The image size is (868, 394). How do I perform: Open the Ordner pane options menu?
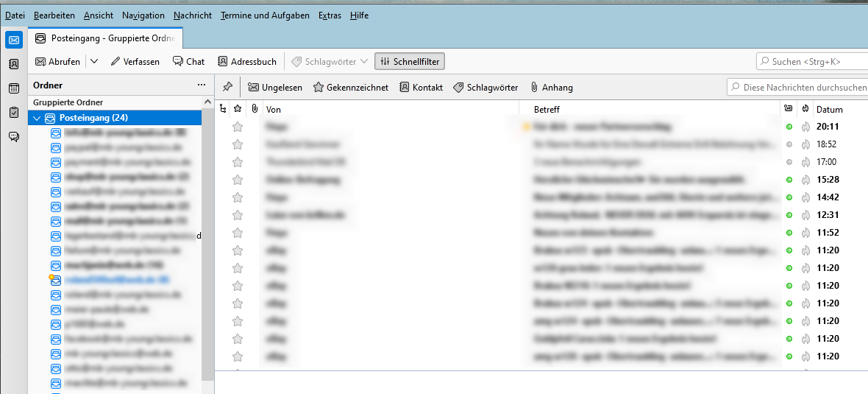click(201, 85)
